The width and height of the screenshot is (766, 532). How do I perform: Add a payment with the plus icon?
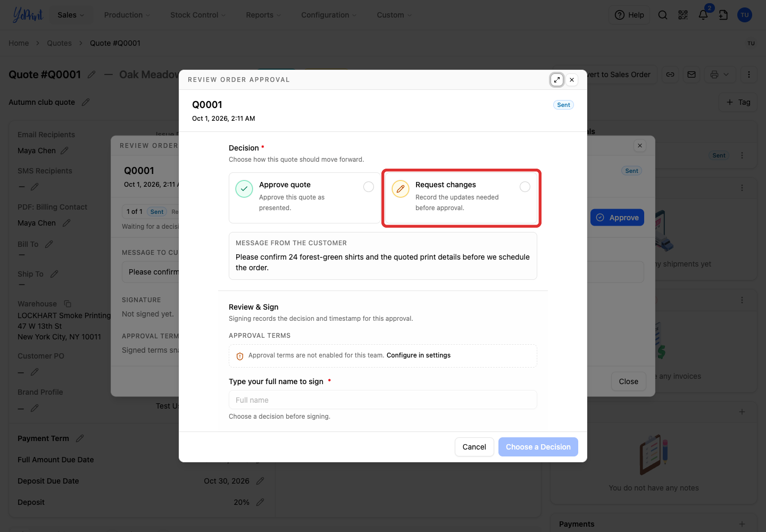click(742, 524)
